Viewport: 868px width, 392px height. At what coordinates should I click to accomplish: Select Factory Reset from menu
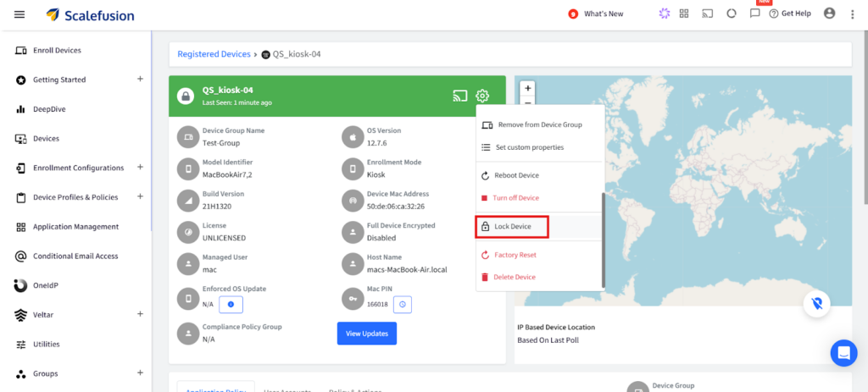click(x=538, y=255)
